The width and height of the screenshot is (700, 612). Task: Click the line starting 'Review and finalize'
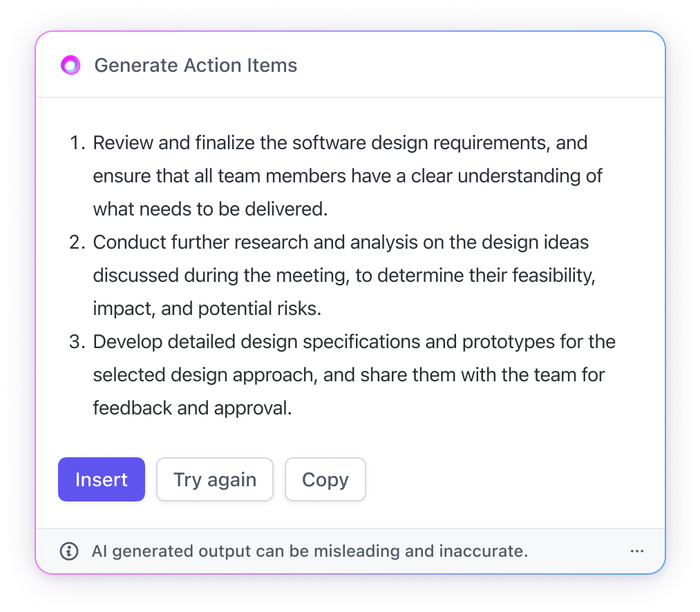[x=340, y=143]
